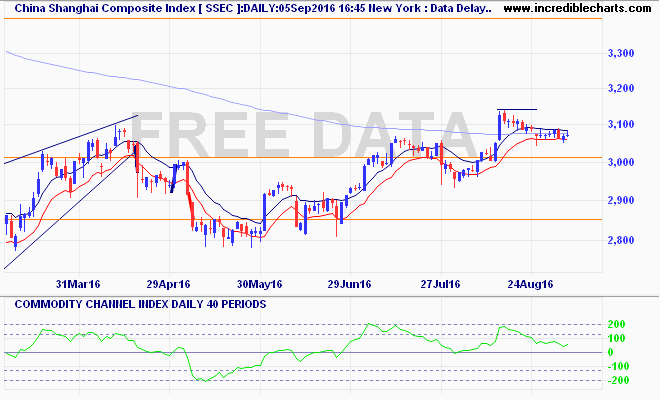Select the 31Mar16 date label

78,284
